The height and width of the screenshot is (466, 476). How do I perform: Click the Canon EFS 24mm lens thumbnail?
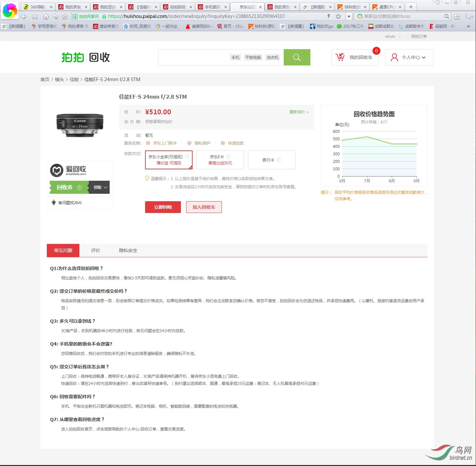[80, 125]
